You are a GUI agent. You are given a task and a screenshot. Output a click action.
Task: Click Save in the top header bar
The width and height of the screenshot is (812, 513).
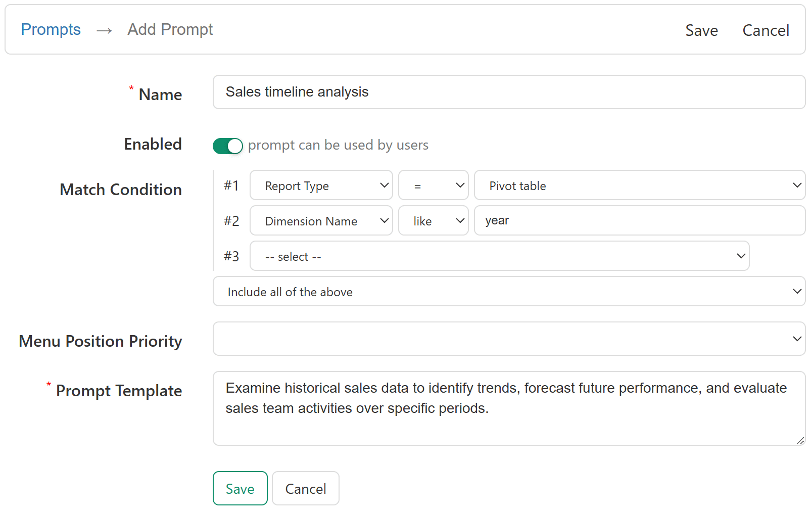pyautogui.click(x=701, y=30)
